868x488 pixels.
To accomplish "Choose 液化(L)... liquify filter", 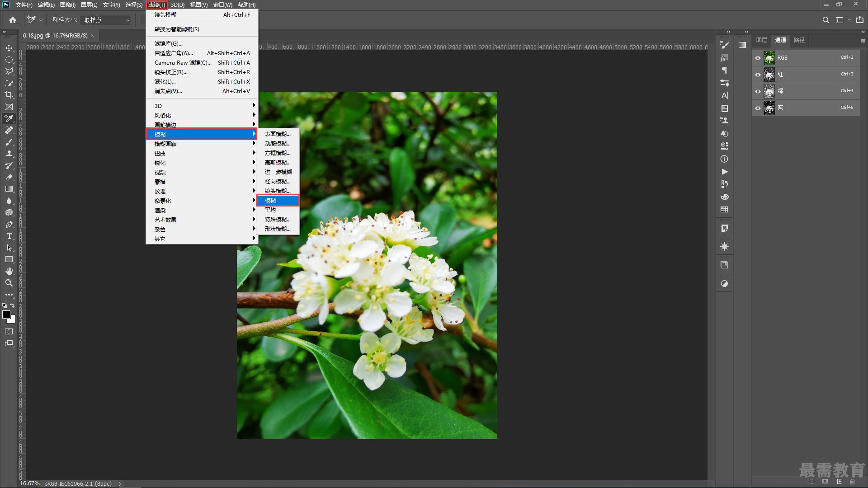I will pos(202,81).
